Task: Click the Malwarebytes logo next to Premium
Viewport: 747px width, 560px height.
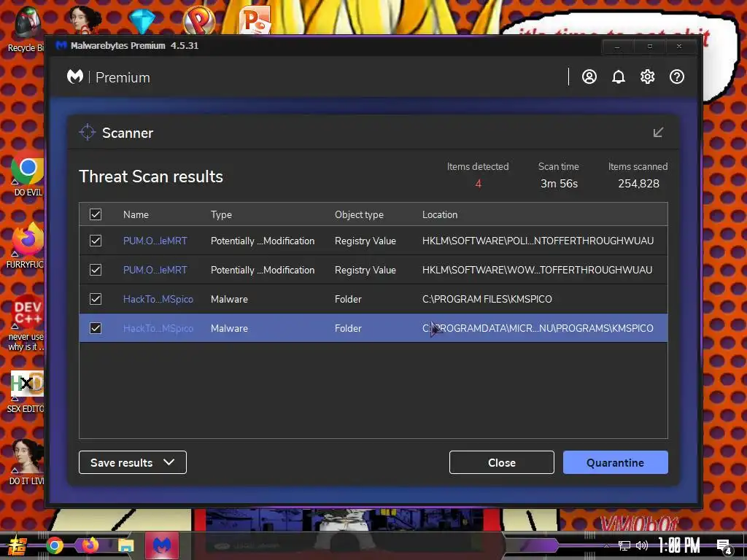Action: [75, 77]
